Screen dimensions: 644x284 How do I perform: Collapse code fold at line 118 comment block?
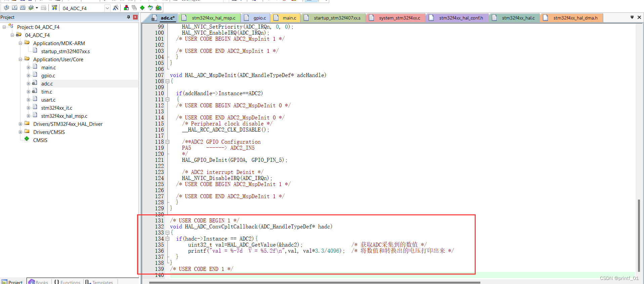(167, 142)
